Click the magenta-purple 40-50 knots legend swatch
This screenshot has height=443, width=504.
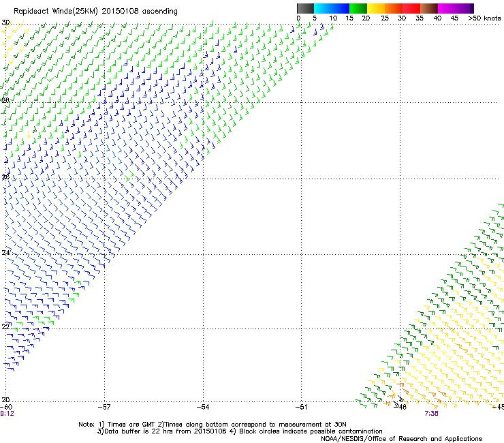(456, 8)
